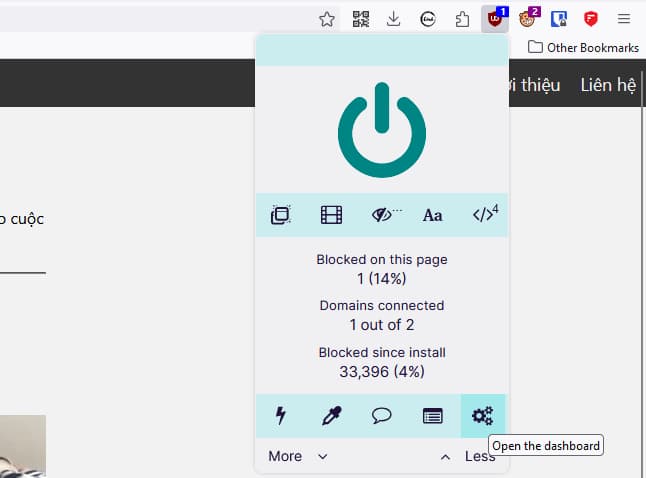Open the QR code extension icon
This screenshot has height=478, width=646.
(360, 19)
